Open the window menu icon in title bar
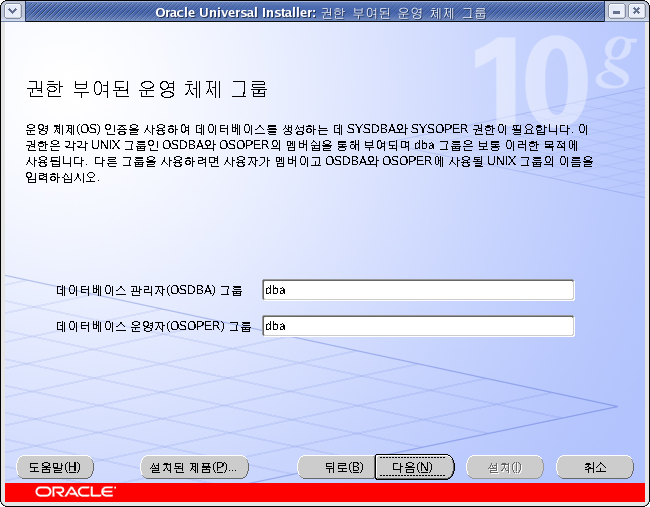The height and width of the screenshot is (507, 650). click(x=12, y=11)
